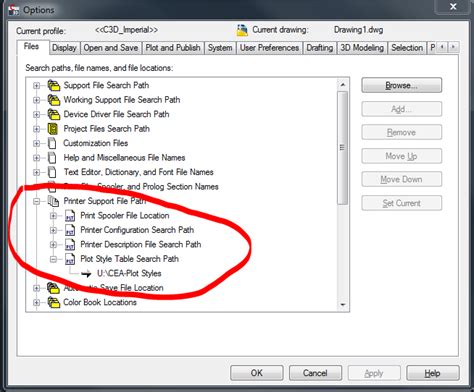Select the Selection tab

[407, 48]
